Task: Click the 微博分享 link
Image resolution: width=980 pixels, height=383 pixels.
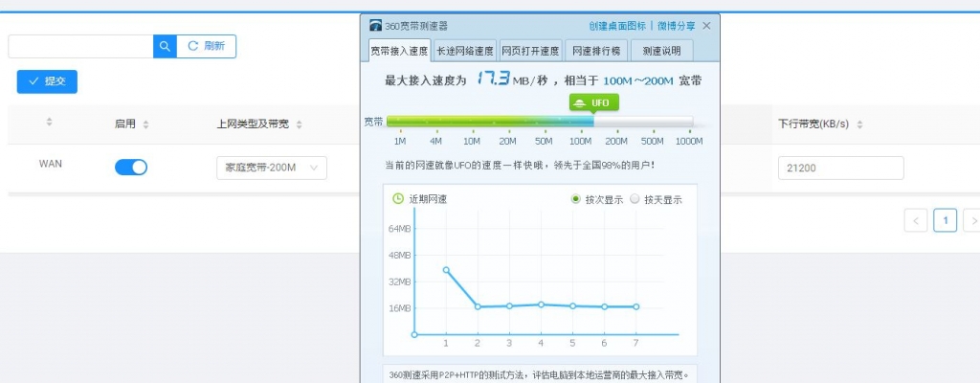Action: (677, 26)
